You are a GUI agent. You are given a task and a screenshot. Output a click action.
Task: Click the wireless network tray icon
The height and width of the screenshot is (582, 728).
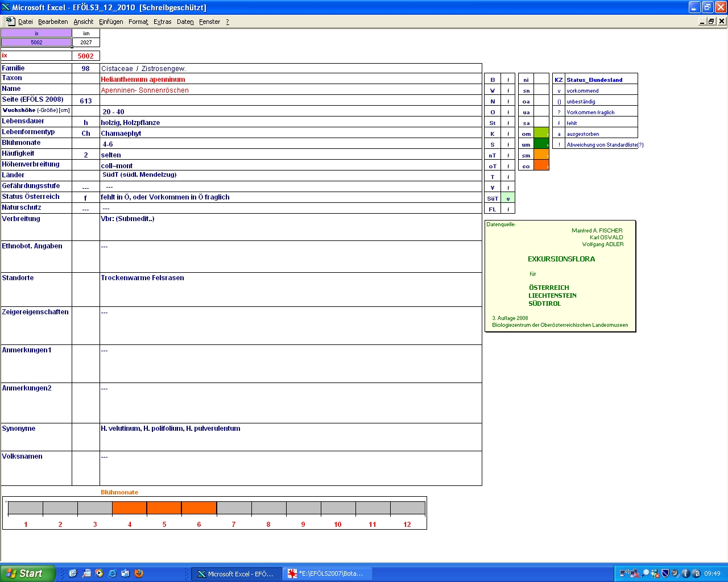(624, 573)
